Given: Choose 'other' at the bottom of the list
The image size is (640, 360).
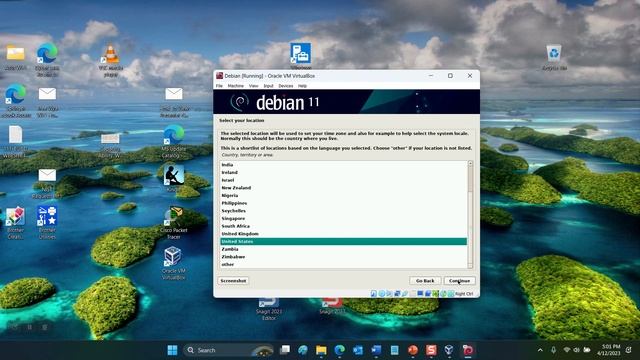Looking at the screenshot, I should click(343, 264).
